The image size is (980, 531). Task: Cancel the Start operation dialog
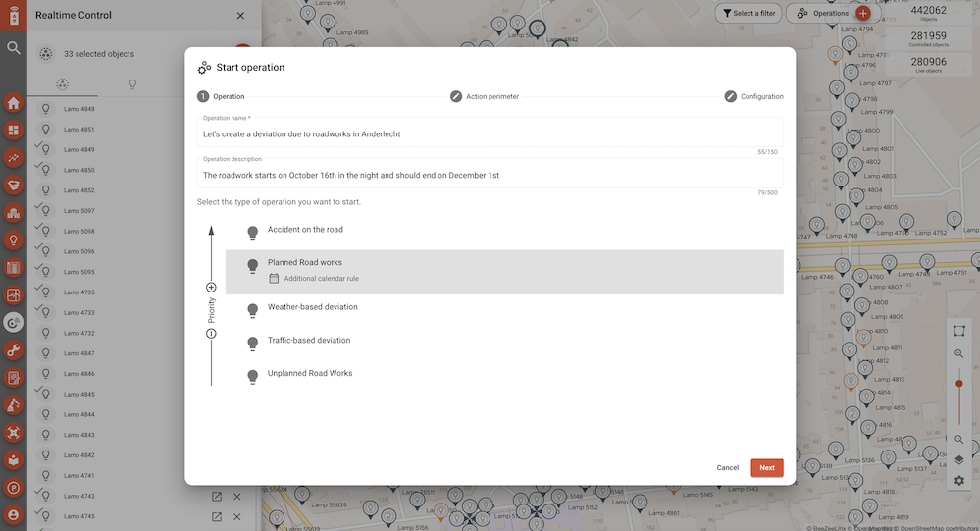click(x=727, y=468)
